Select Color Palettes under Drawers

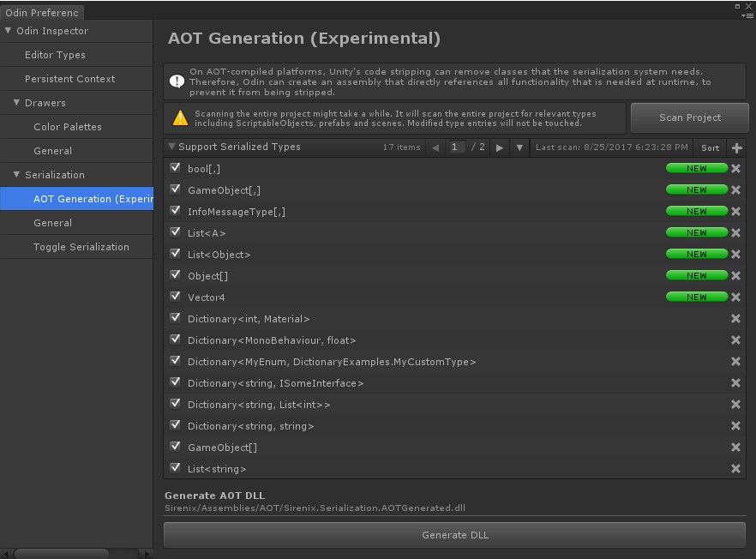tap(76, 127)
